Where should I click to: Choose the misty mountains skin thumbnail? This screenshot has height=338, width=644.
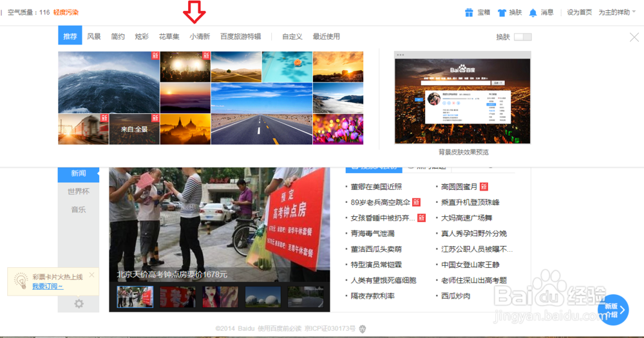tap(338, 98)
